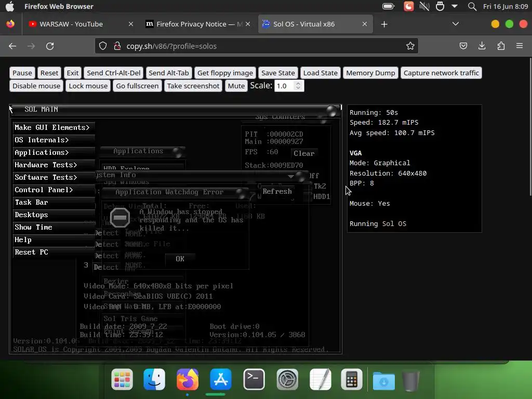Click the URL address bar
The width and height of the screenshot is (532, 399).
click(x=257, y=46)
